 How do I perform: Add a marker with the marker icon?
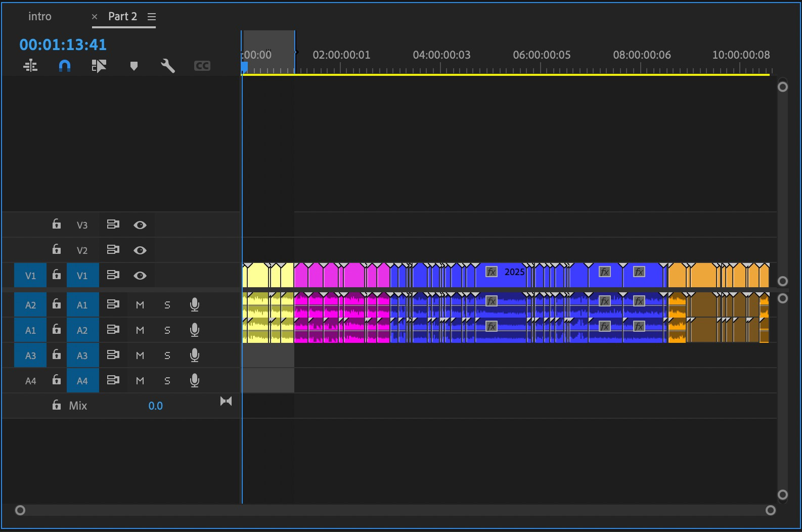pyautogui.click(x=134, y=66)
